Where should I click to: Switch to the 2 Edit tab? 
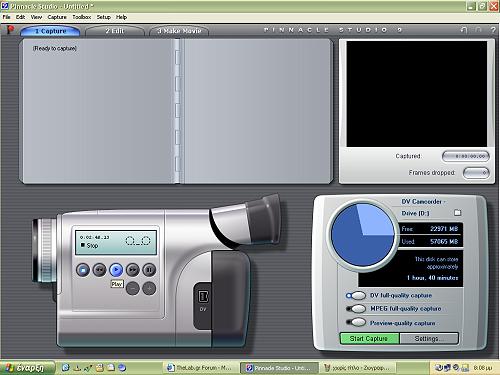click(115, 31)
